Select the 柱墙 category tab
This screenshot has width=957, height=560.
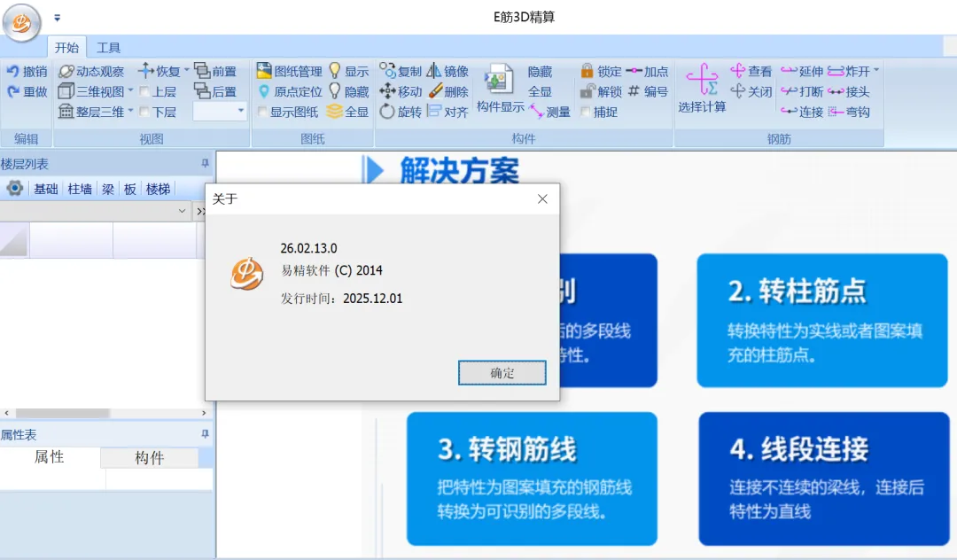click(80, 189)
